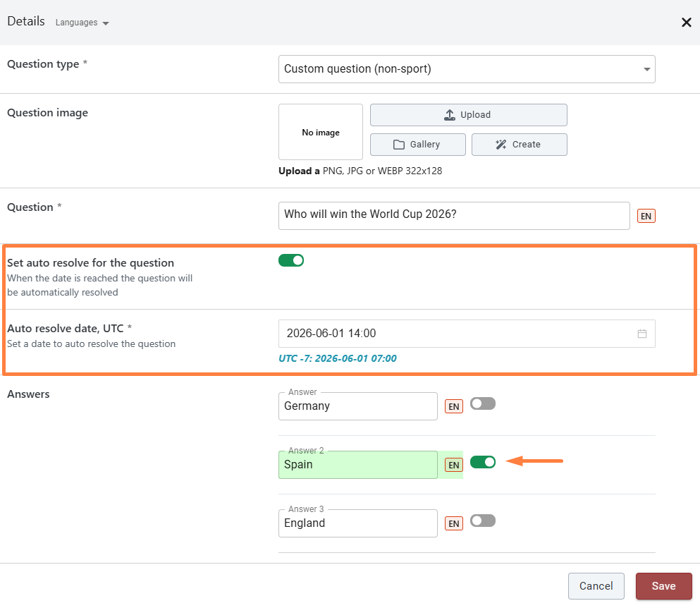
Task: Click the calendar icon in date field
Action: (x=641, y=334)
